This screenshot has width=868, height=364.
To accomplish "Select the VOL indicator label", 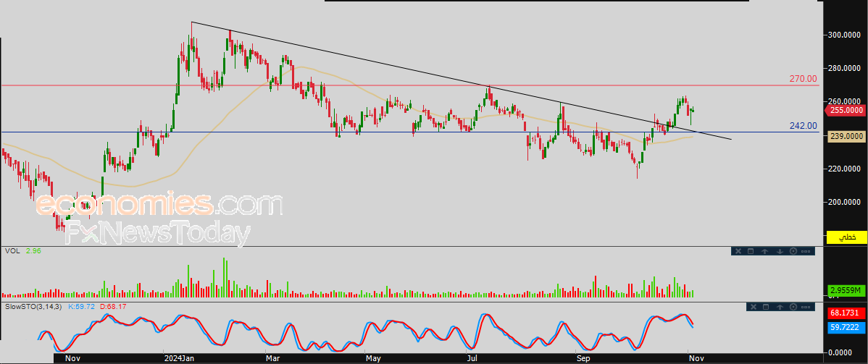I will (x=12, y=250).
